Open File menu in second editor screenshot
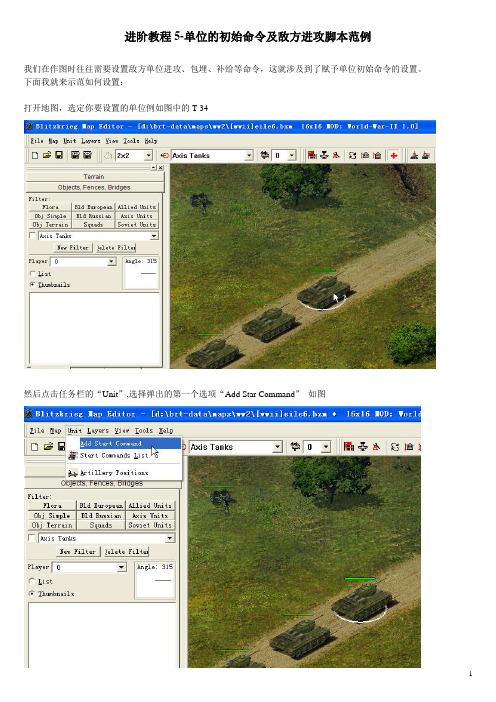 [37, 430]
